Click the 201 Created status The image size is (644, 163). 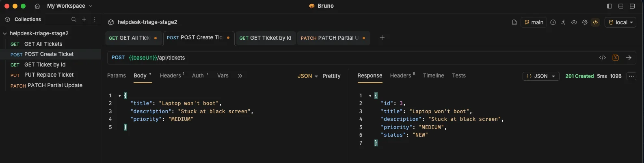pyautogui.click(x=579, y=76)
